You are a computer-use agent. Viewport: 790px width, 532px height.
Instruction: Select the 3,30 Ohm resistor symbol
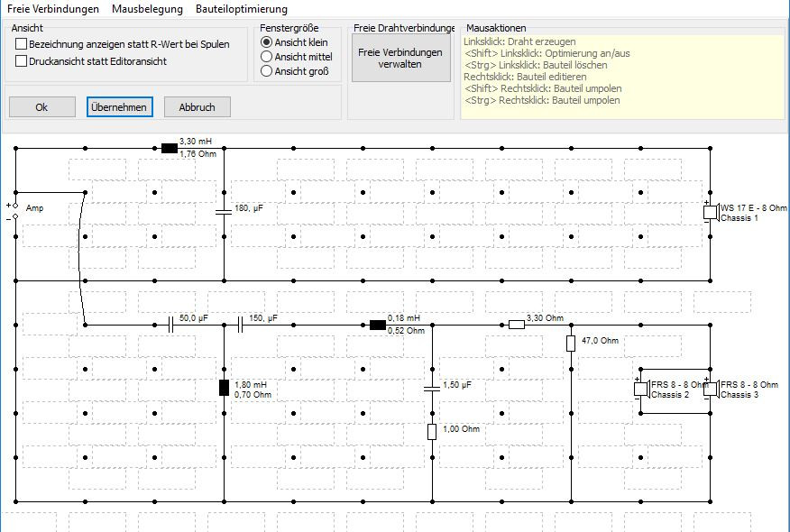coord(517,325)
